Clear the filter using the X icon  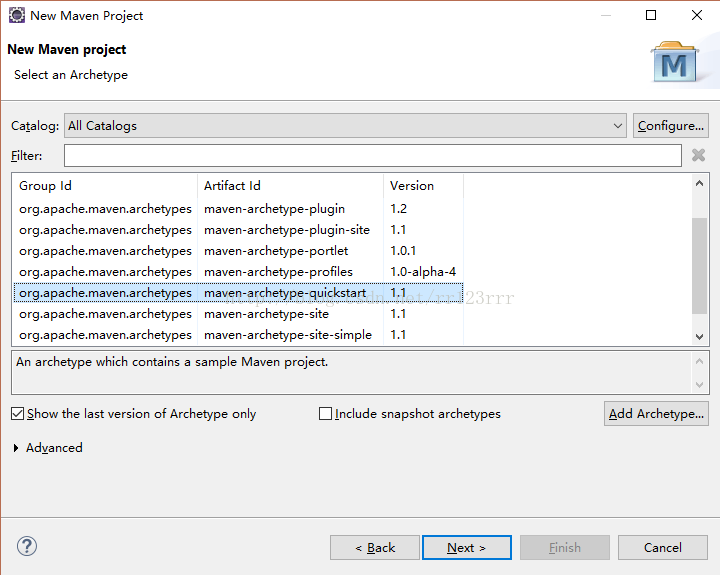pos(698,155)
